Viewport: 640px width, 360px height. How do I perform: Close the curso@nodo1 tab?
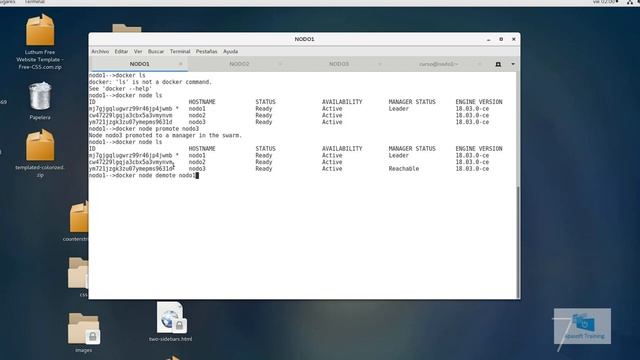[480, 64]
